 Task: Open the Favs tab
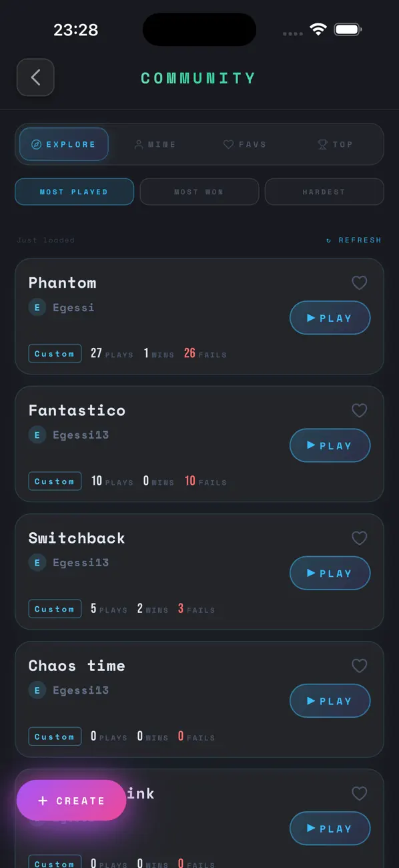[244, 144]
